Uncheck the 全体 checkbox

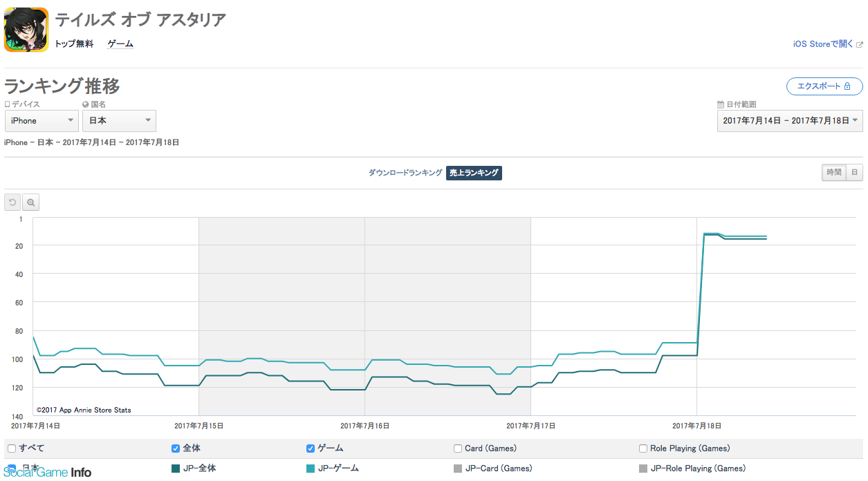(176, 449)
